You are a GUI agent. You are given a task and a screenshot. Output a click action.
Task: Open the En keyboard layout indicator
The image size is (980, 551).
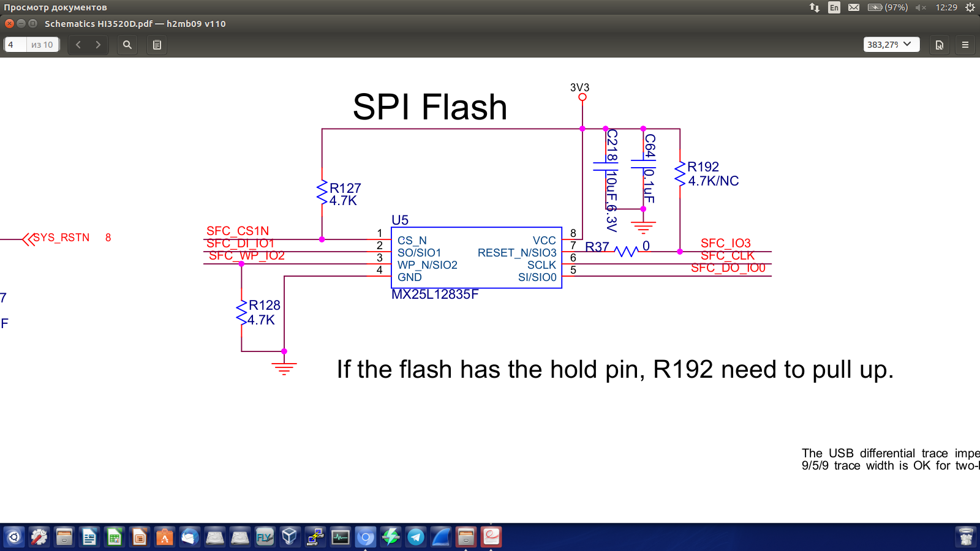click(834, 7)
